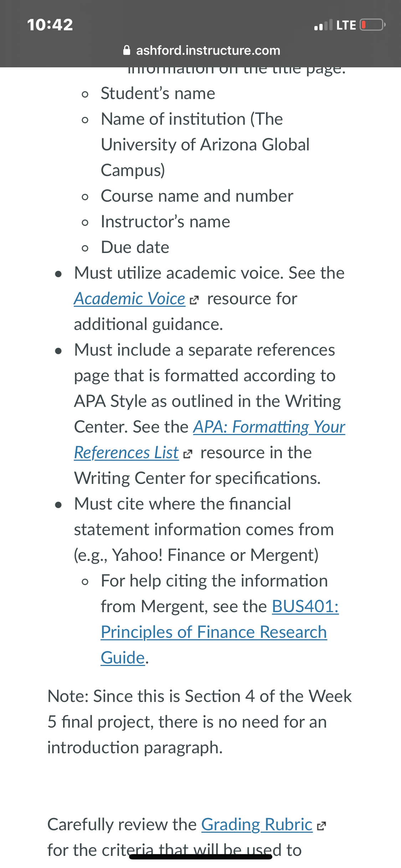401x868 pixels.
Task: Tap external-link icon beside Grading Rubric
Action: (x=321, y=826)
